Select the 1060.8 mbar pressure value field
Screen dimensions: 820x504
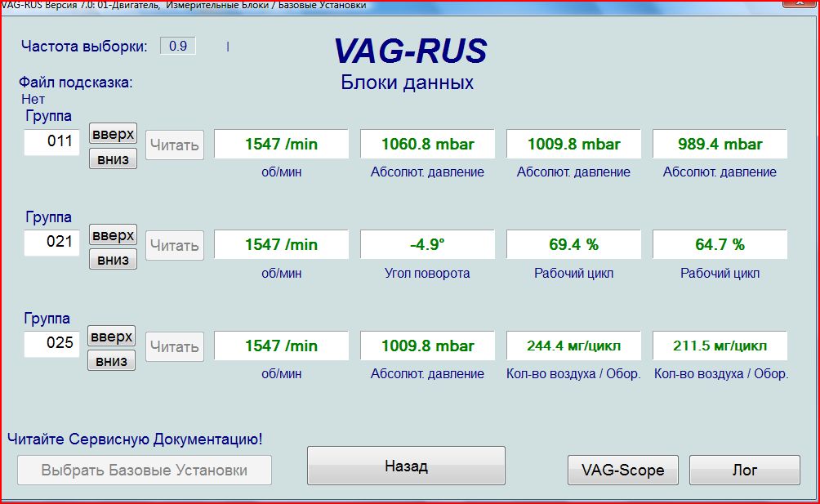click(427, 145)
